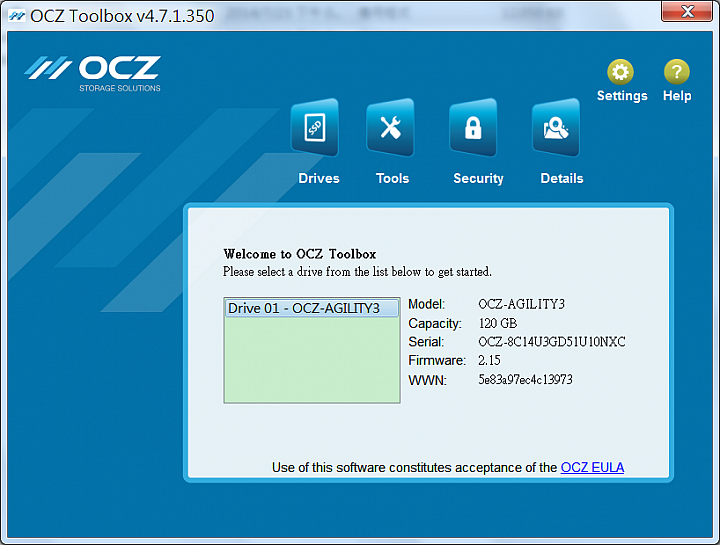This screenshot has width=720, height=545.
Task: Click the serial number OCZ-8C14U3GD51U10NXC
Action: pos(551,342)
